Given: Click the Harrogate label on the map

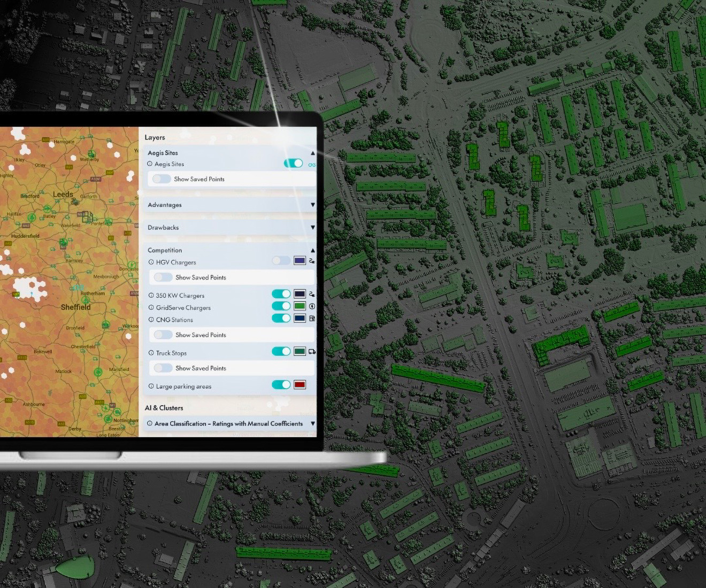Looking at the screenshot, I should [64, 142].
